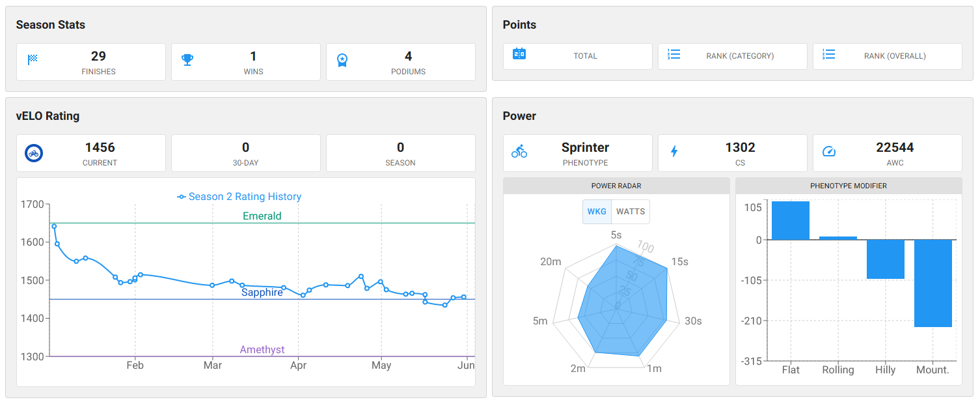
Task: Click the ribbon Podiums icon
Action: click(x=342, y=60)
